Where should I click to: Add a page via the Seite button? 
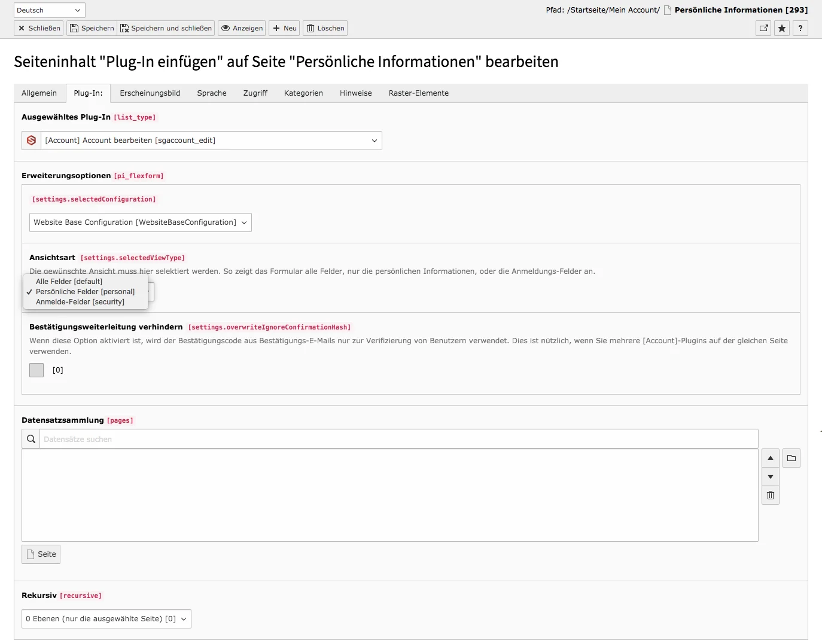[41, 554]
